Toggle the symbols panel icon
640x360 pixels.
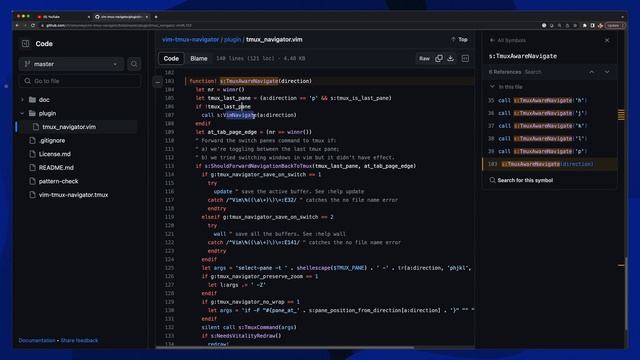(465, 58)
